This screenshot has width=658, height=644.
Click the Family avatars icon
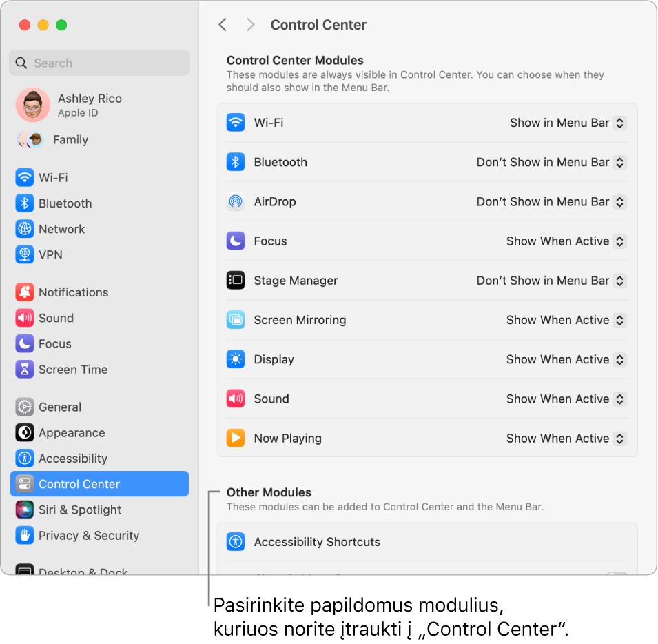tap(30, 139)
